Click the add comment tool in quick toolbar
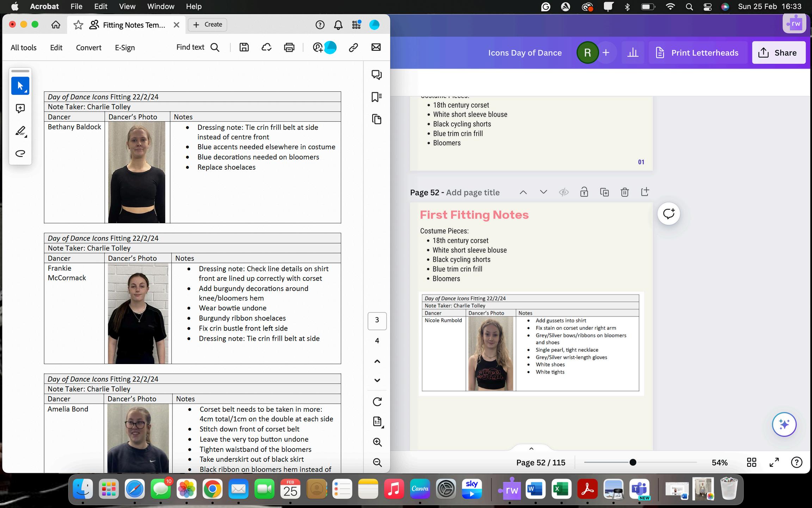812x508 pixels. (20, 108)
